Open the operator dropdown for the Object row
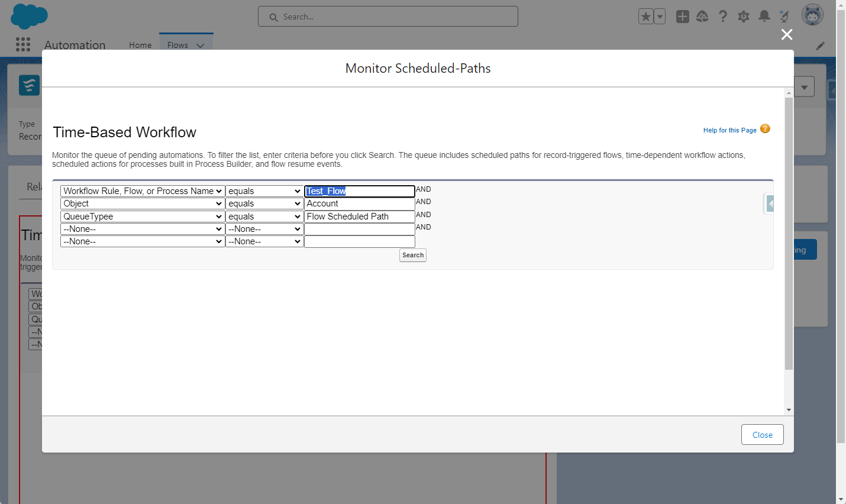This screenshot has height=504, width=846. point(264,203)
